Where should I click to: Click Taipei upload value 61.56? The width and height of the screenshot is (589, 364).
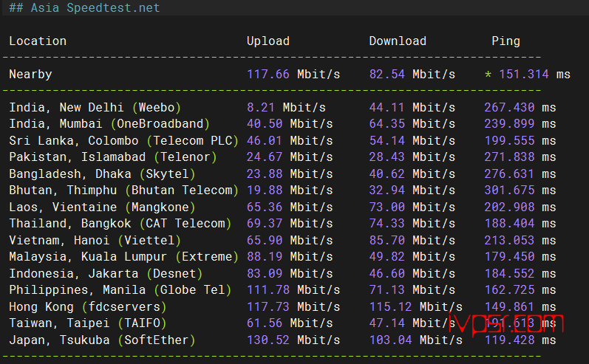[x=264, y=323]
